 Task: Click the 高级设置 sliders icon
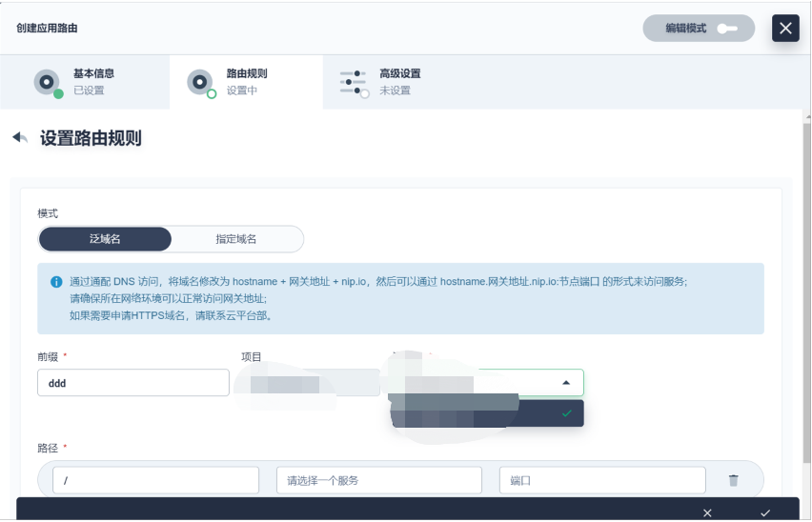coord(354,83)
